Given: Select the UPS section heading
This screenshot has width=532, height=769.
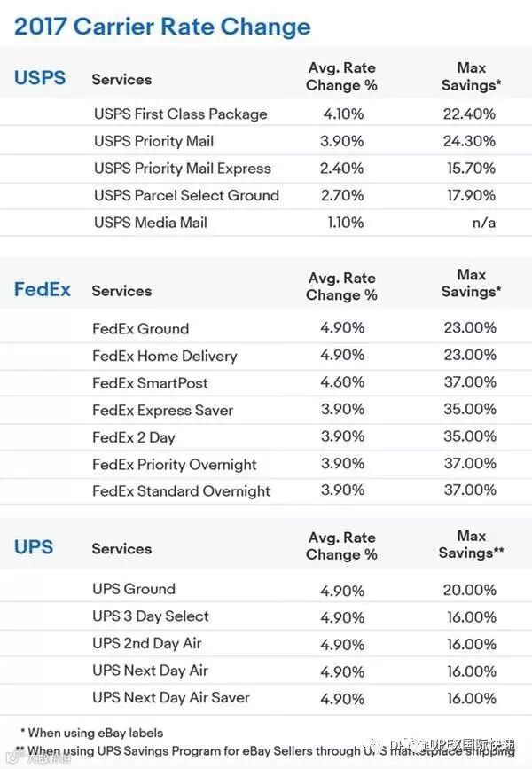Looking at the screenshot, I should (34, 547).
